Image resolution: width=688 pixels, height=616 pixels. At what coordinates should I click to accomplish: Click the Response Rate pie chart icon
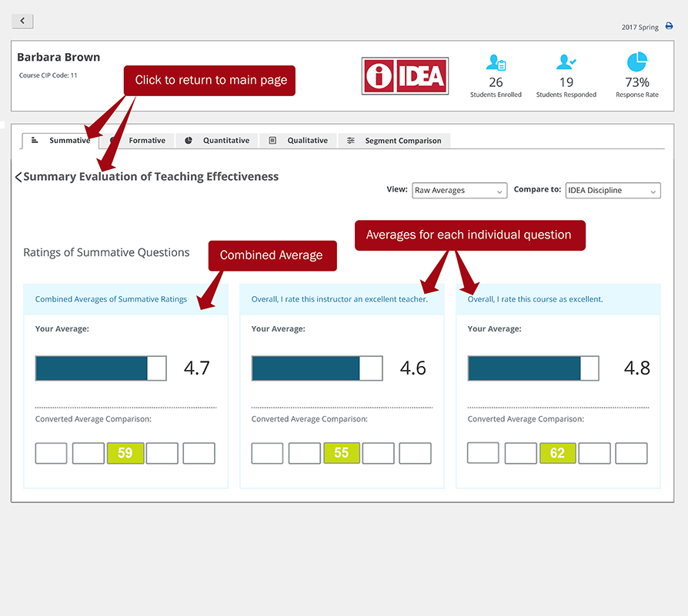636,62
